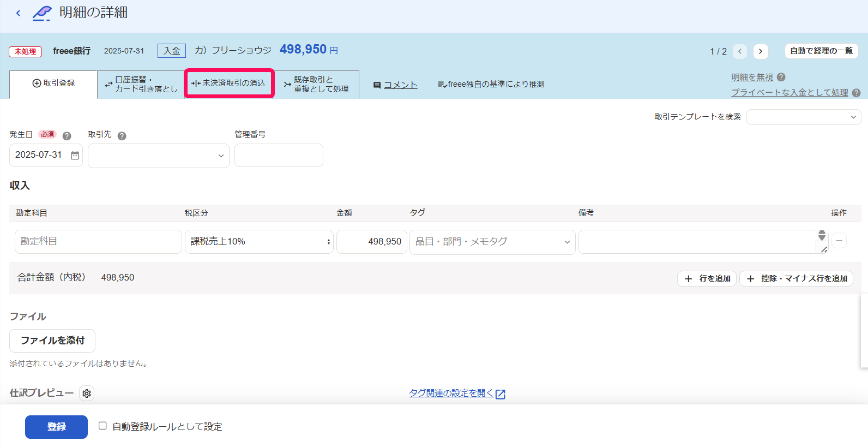The height and width of the screenshot is (447, 868).
Task: Switch to the 取引登録 tab
Action: point(53,84)
